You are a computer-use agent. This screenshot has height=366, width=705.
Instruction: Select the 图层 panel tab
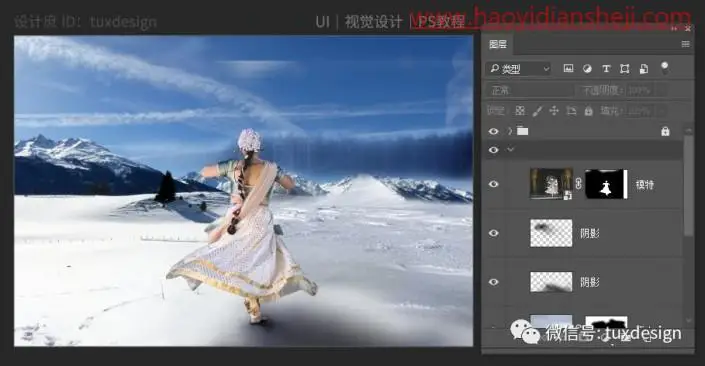498,44
